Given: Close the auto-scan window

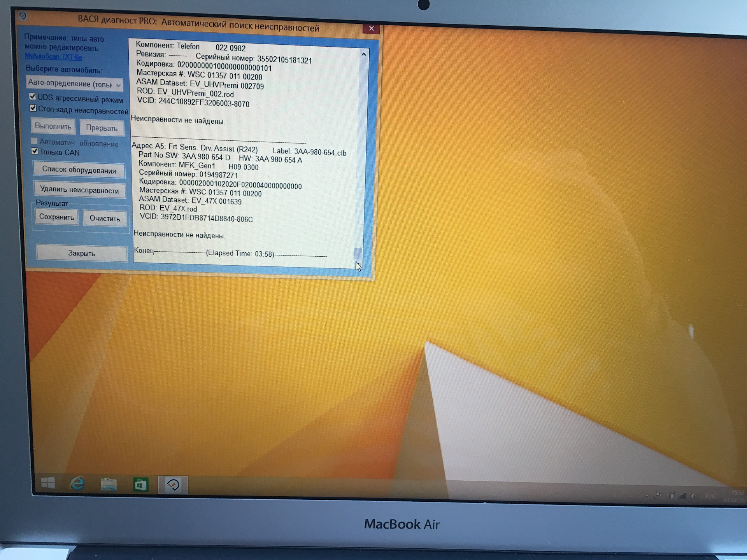Looking at the screenshot, I should [371, 28].
